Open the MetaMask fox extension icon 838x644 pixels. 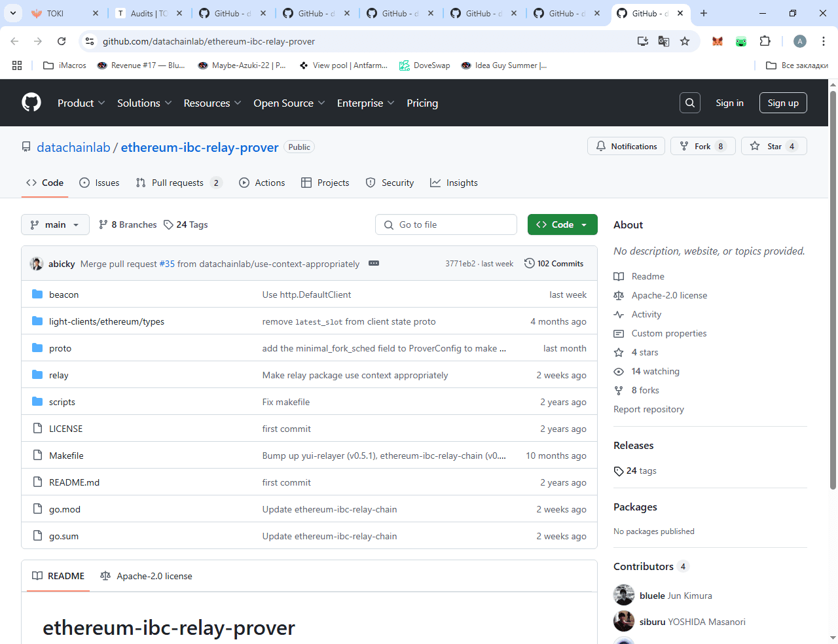click(718, 41)
